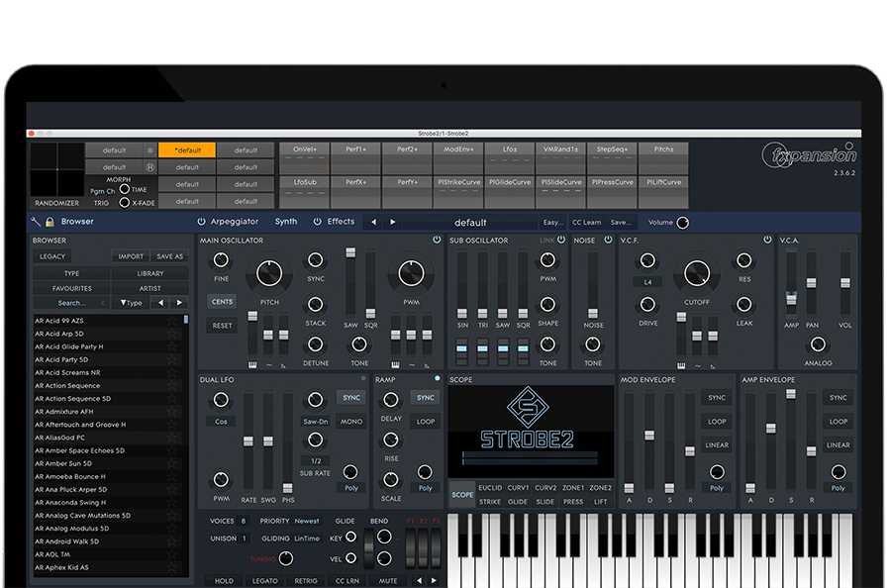Image resolution: width=891 pixels, height=588 pixels.
Task: Select the ModEnv+ modulation slot
Action: click(x=458, y=158)
